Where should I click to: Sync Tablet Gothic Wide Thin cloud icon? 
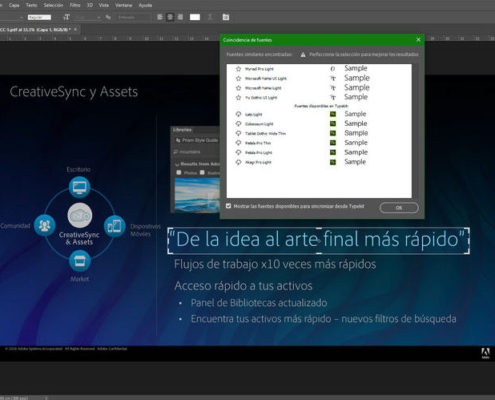(x=238, y=133)
